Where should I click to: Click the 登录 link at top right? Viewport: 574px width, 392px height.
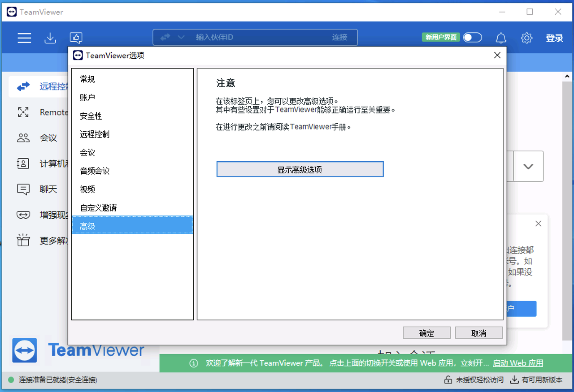tap(554, 38)
